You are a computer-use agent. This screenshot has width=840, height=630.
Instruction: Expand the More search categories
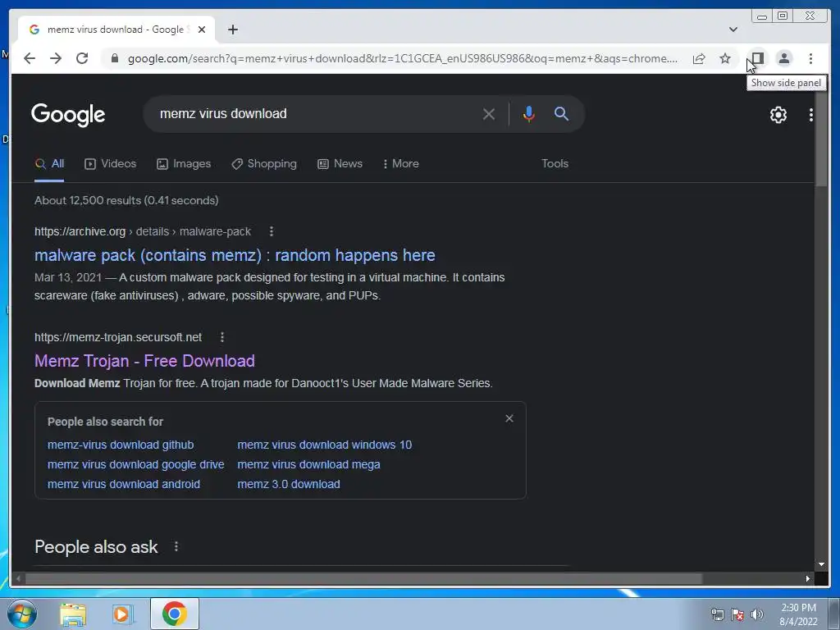click(x=400, y=164)
